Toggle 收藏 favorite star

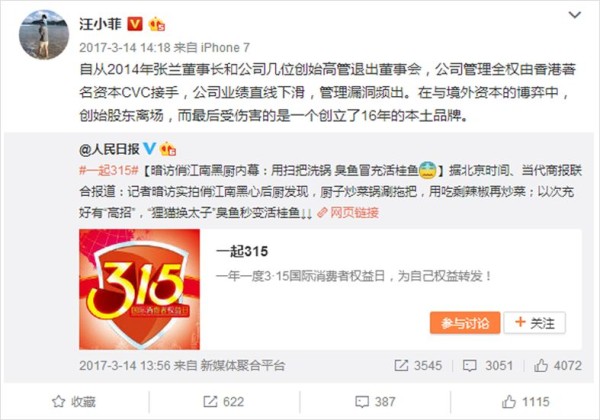74,402
